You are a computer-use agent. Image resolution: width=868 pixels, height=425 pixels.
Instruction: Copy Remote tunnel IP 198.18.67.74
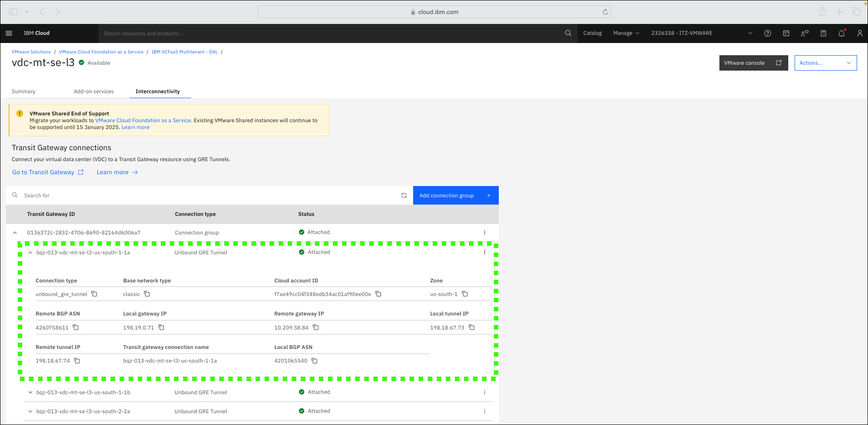[x=77, y=361]
